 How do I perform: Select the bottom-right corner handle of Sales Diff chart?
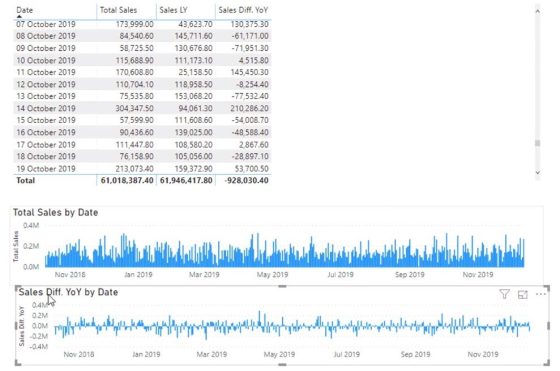pos(546,362)
